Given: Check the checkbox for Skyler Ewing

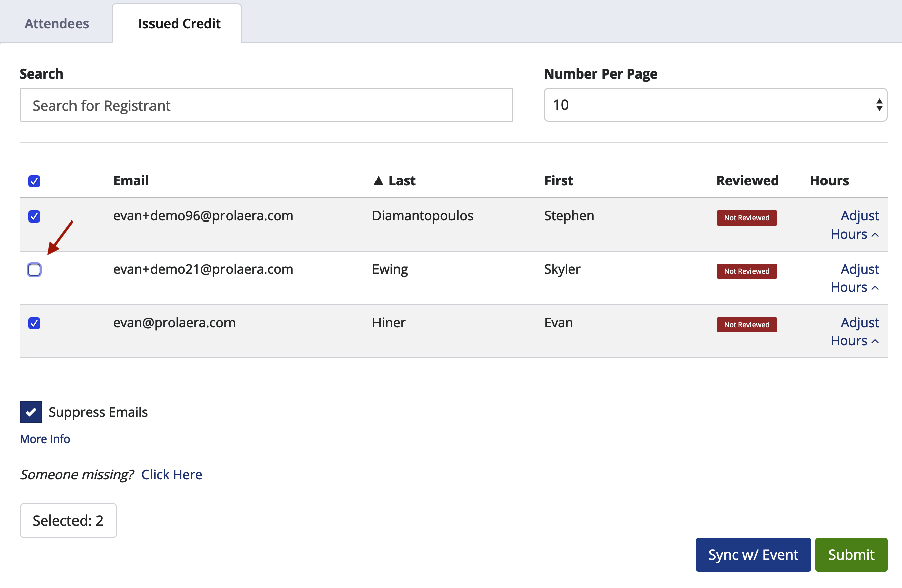Looking at the screenshot, I should 34,270.
